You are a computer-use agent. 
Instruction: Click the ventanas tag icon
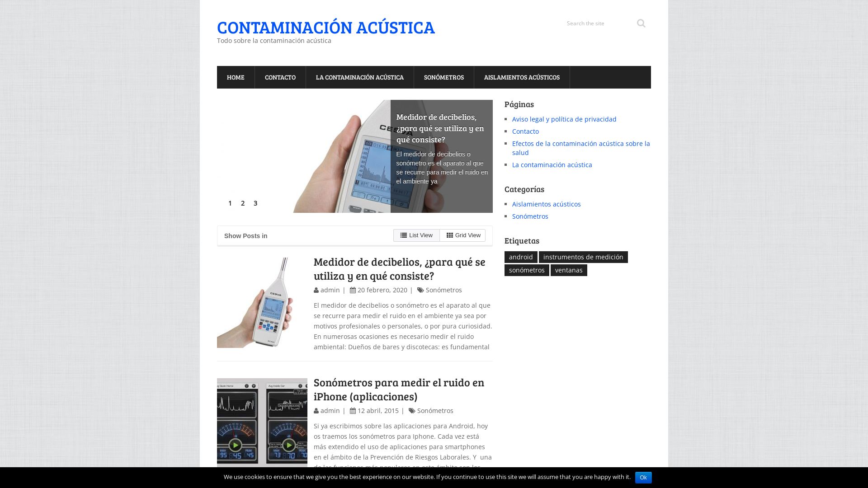click(568, 270)
